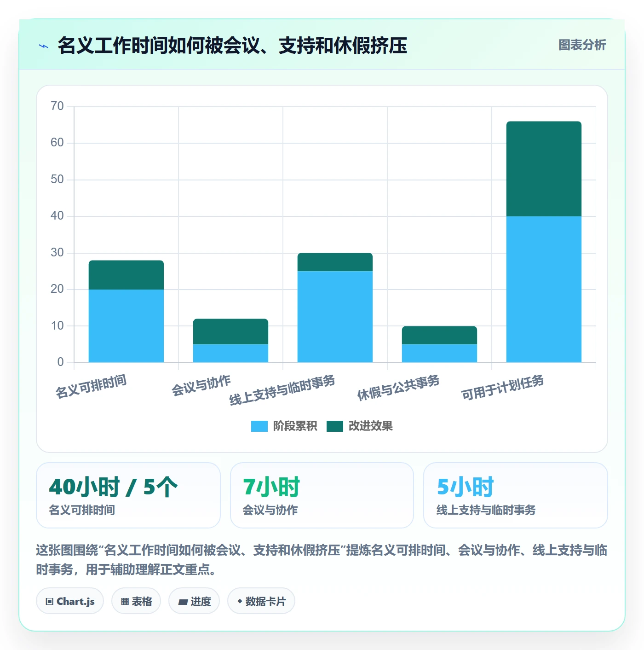The image size is (644, 650).
Task: Click the blue bar segment for 名义可排时间
Action: click(x=126, y=326)
